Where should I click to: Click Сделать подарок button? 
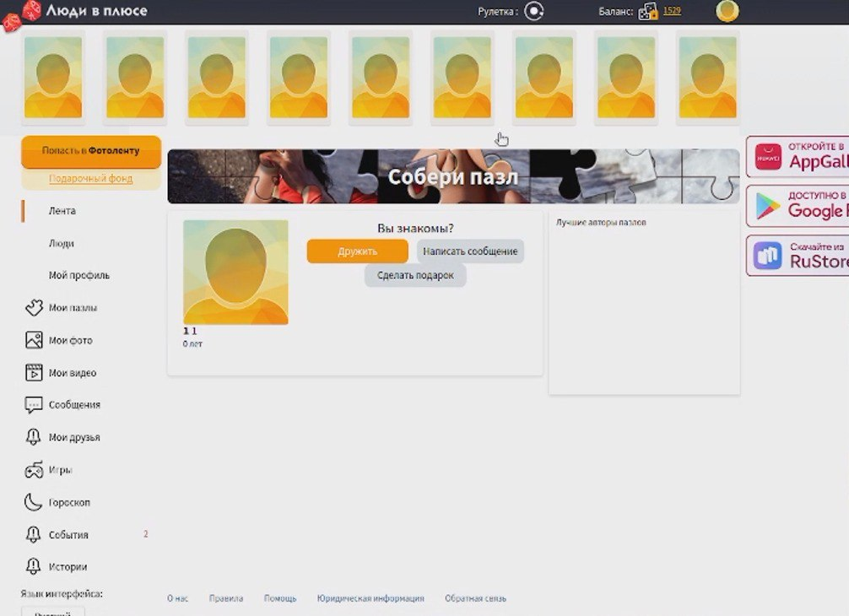click(415, 275)
